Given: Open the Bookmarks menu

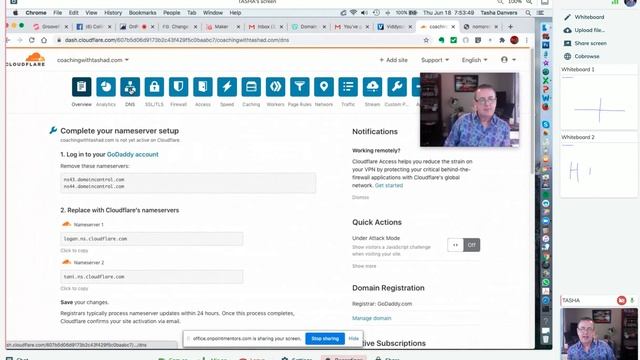Looking at the screenshot, I should coord(142,13).
